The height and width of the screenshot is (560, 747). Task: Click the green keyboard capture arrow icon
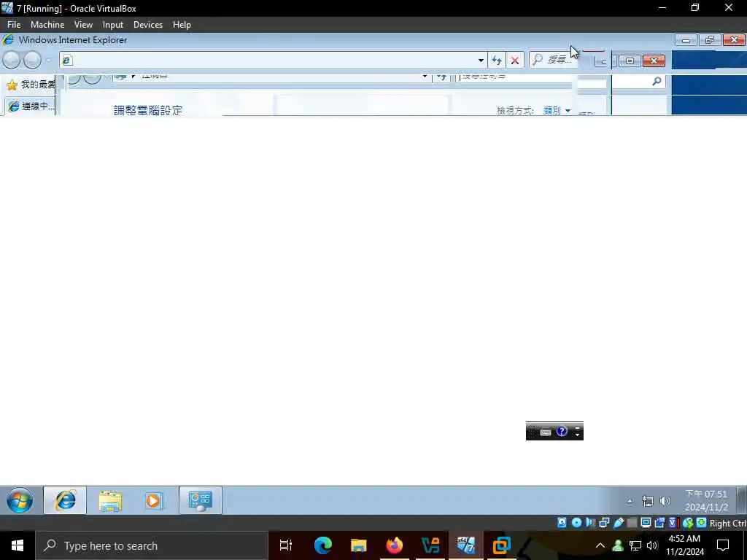tap(701, 523)
